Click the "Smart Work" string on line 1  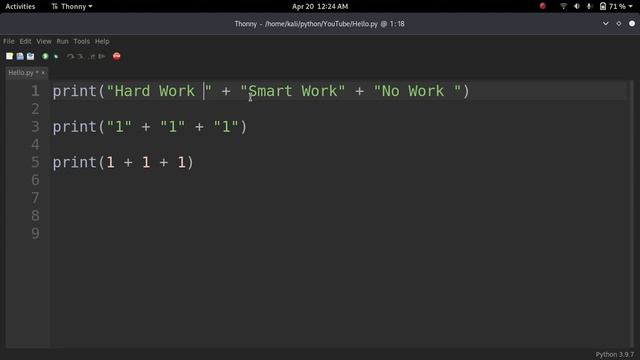click(x=293, y=91)
